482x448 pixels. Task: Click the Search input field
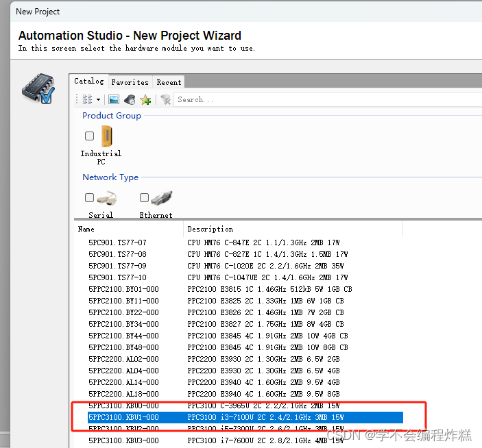(x=328, y=99)
